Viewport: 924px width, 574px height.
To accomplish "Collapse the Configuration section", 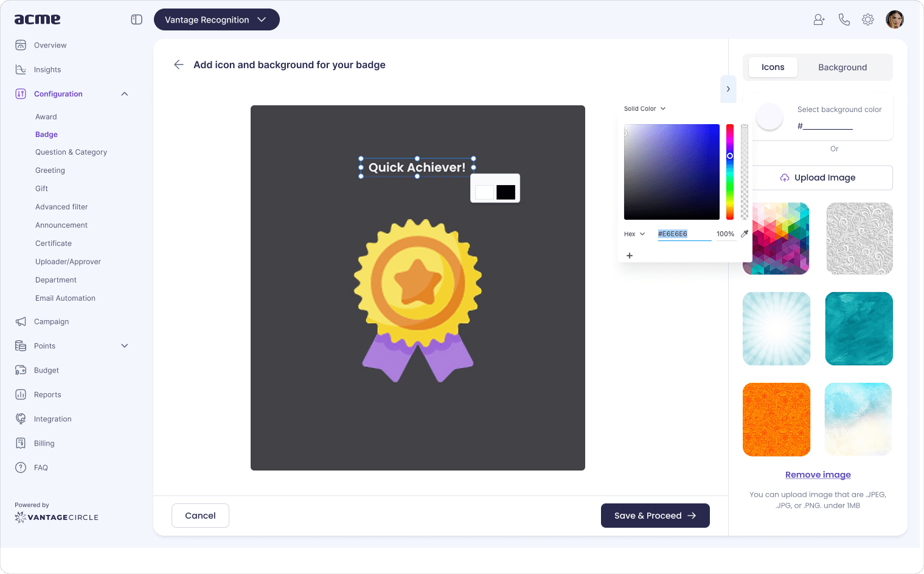I will [125, 94].
